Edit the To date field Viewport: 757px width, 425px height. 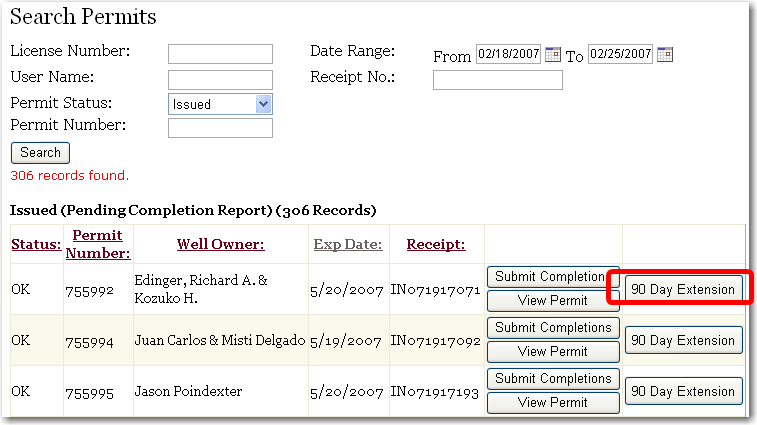tap(620, 54)
